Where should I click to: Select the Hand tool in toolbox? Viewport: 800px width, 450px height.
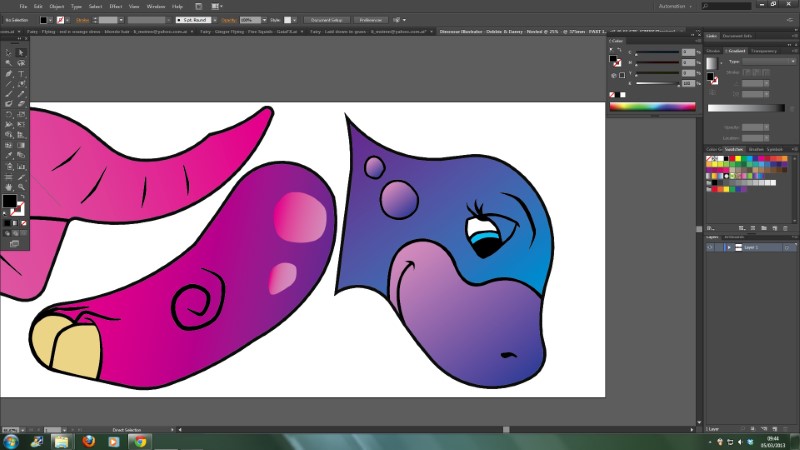point(9,186)
